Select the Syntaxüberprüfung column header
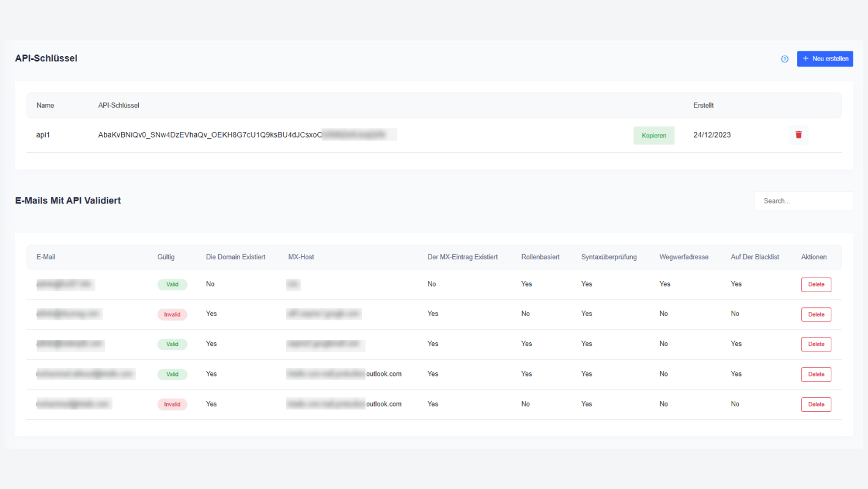Screen dimensions: 868x489 (x=609, y=257)
